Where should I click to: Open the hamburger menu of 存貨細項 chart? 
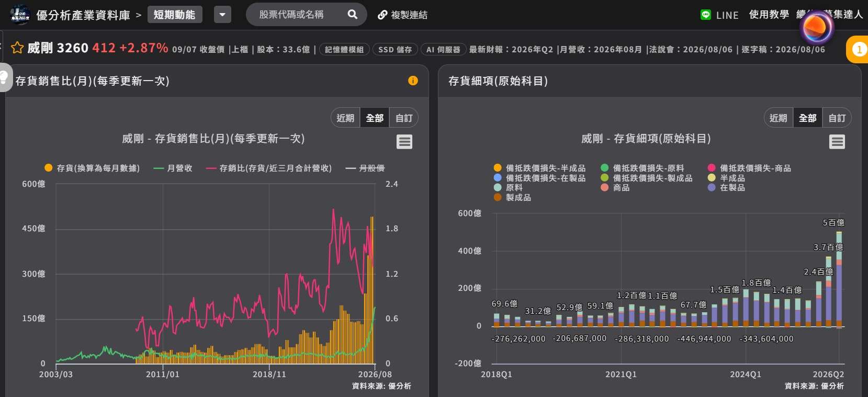837,142
